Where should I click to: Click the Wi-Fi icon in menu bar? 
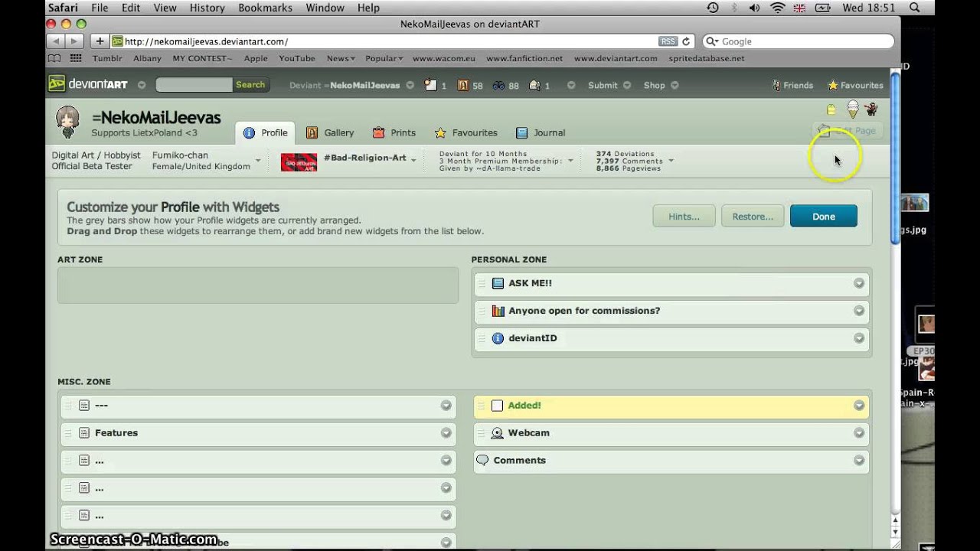coord(778,8)
